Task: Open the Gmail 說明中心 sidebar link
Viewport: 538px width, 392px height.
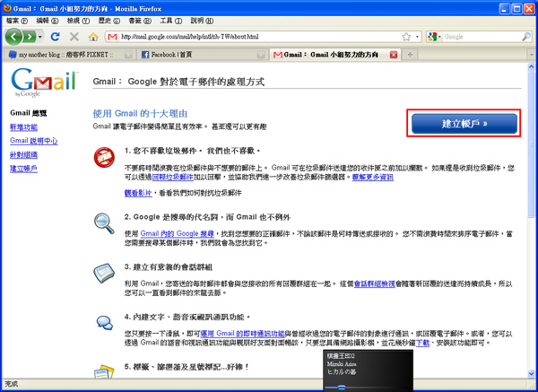Action: click(x=34, y=141)
